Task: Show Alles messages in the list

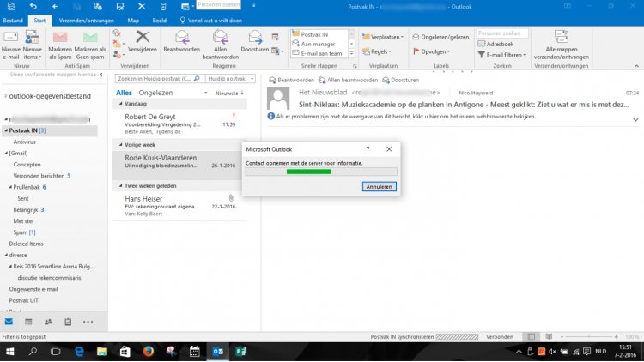Action: pyautogui.click(x=124, y=92)
